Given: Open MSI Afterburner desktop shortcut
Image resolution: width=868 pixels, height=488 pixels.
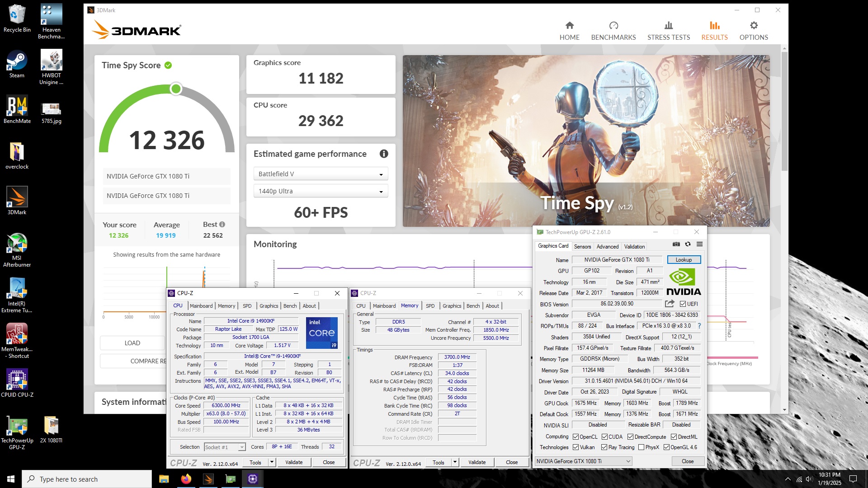Looking at the screenshot, I should click(x=17, y=250).
